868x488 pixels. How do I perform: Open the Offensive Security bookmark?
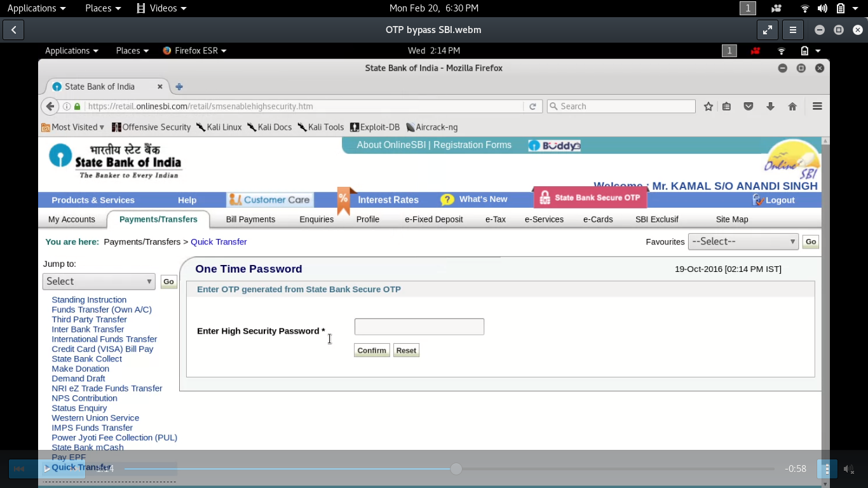click(x=151, y=127)
